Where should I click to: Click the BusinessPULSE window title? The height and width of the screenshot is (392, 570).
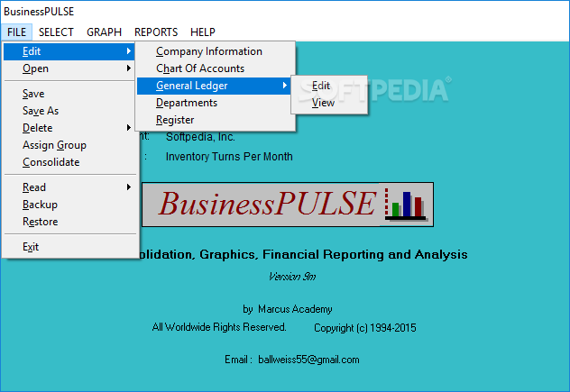tap(39, 12)
